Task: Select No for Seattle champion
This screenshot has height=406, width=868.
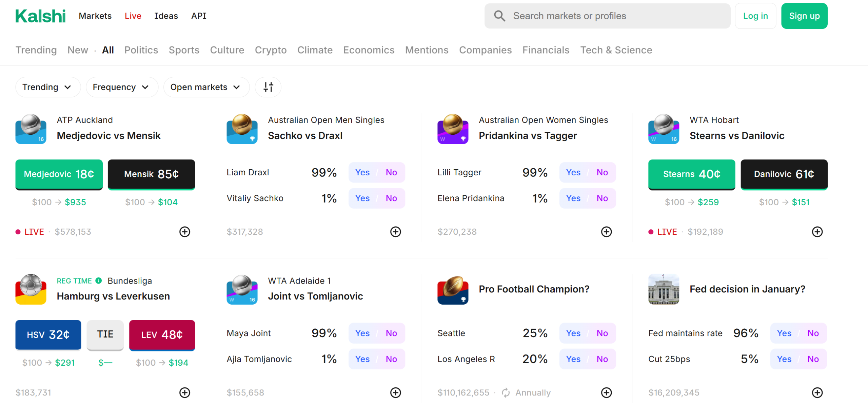Action: 602,333
